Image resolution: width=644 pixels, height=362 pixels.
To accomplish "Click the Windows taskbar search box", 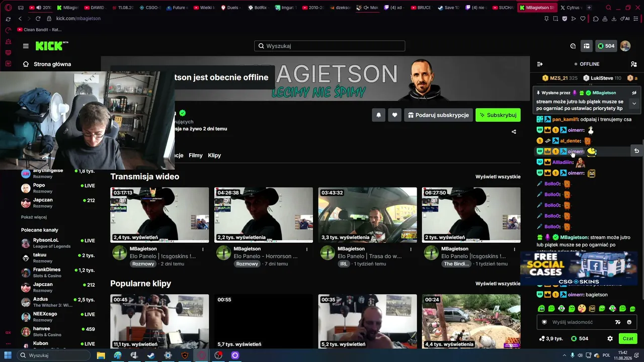I will tap(53, 355).
